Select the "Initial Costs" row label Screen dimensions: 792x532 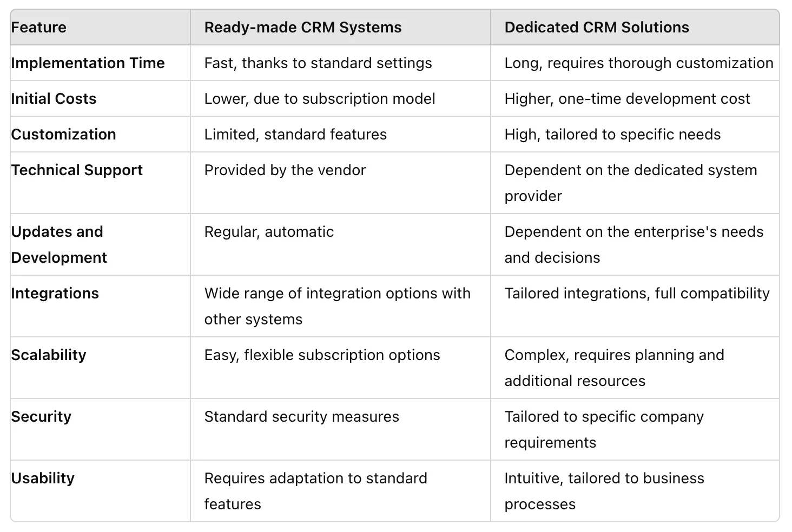point(54,99)
